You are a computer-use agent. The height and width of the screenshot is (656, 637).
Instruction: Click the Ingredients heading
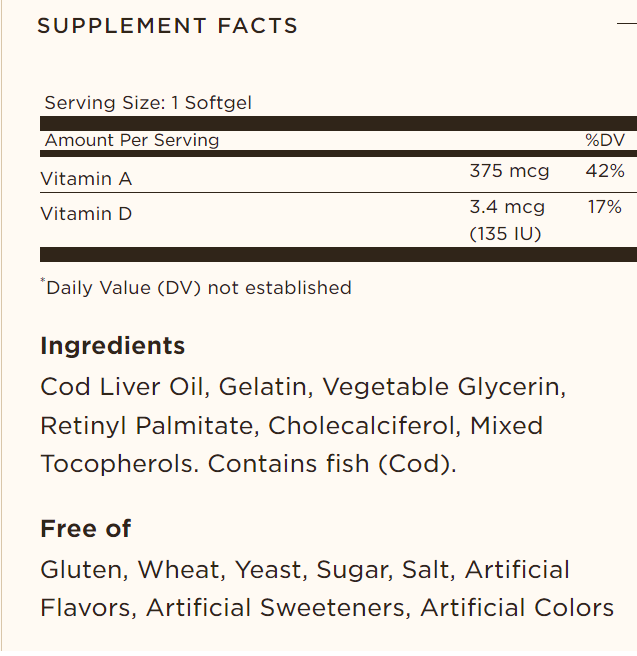pyautogui.click(x=112, y=346)
